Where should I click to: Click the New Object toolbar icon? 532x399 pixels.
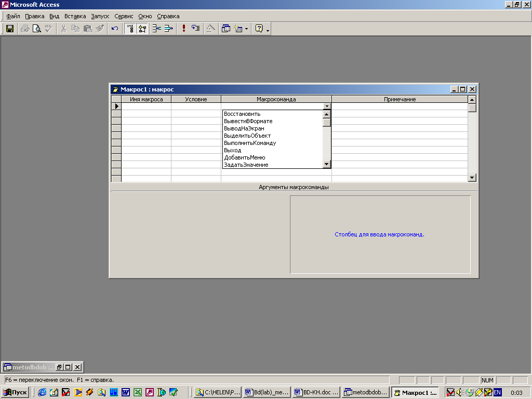point(238,29)
